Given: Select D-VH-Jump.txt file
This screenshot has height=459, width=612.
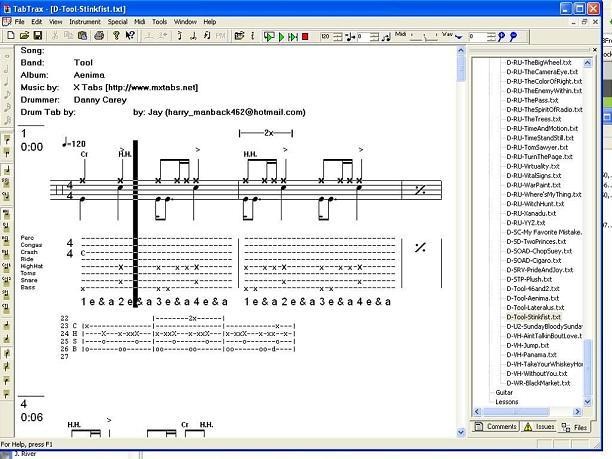Looking at the screenshot, I should click(528, 345).
